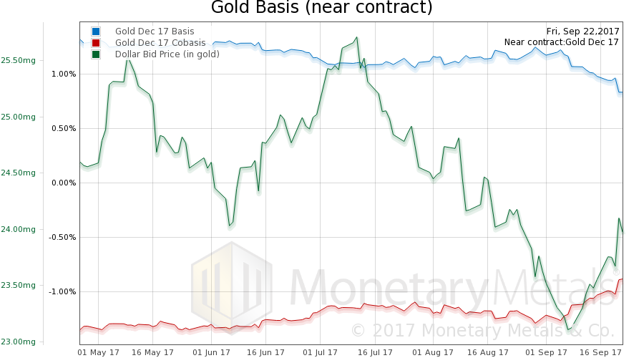Click the blue Gold Dec 17 Basis swatch
This screenshot has width=644, height=358.
tap(96, 32)
